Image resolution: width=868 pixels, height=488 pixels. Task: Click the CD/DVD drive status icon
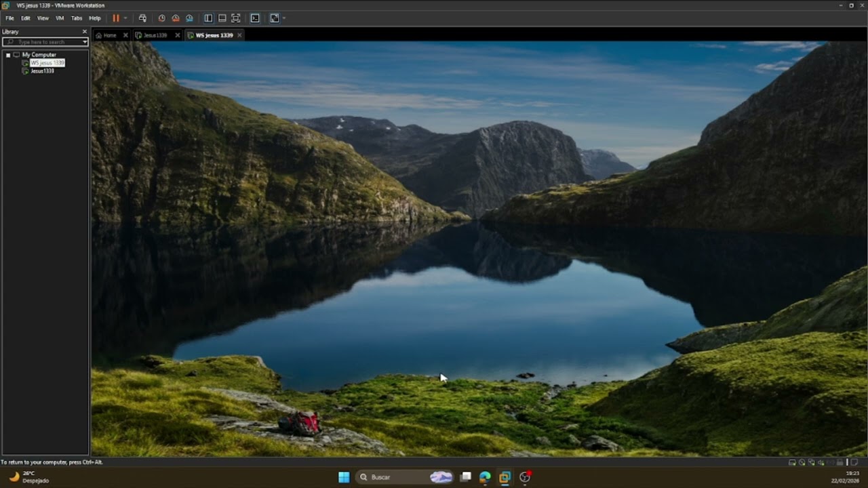click(802, 462)
